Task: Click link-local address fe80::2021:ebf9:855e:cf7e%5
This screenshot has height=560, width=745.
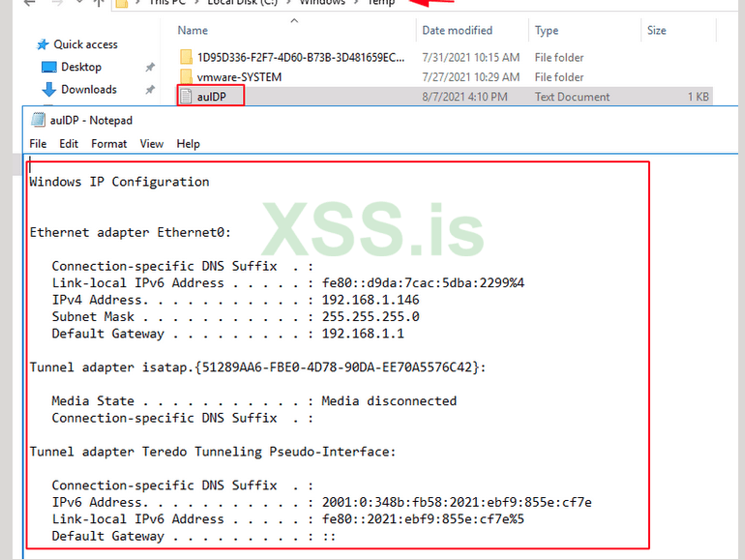Action: tap(423, 519)
